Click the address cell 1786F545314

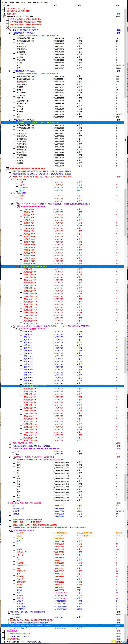tap(59, 38)
